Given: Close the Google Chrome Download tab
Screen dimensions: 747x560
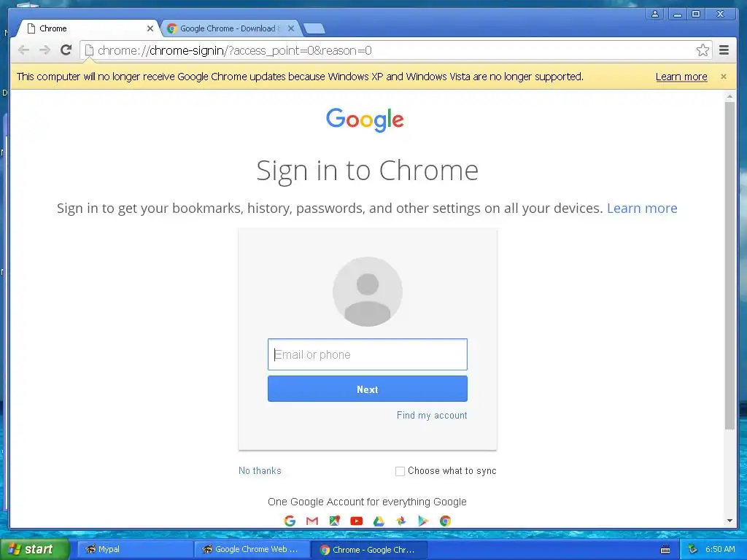Looking at the screenshot, I should tap(291, 28).
